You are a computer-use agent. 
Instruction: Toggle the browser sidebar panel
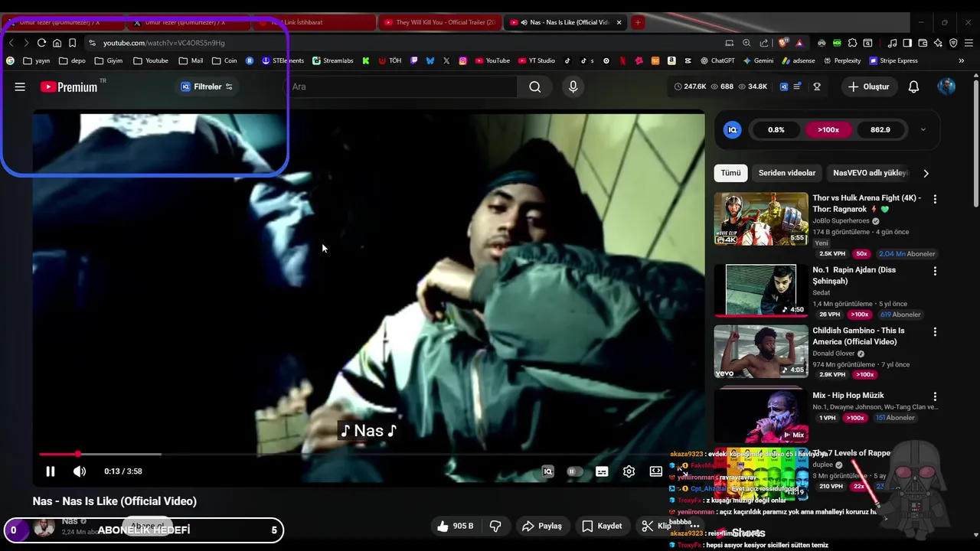[x=907, y=43]
